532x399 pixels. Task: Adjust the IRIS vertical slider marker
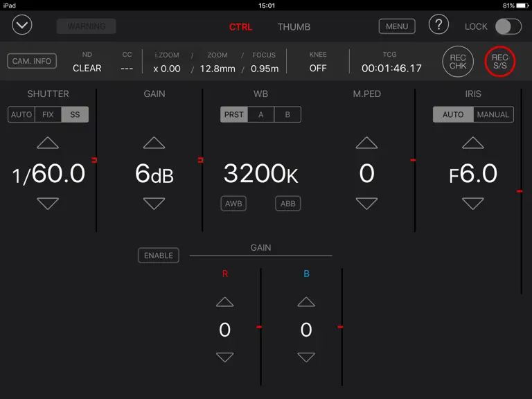pyautogui.click(x=520, y=191)
